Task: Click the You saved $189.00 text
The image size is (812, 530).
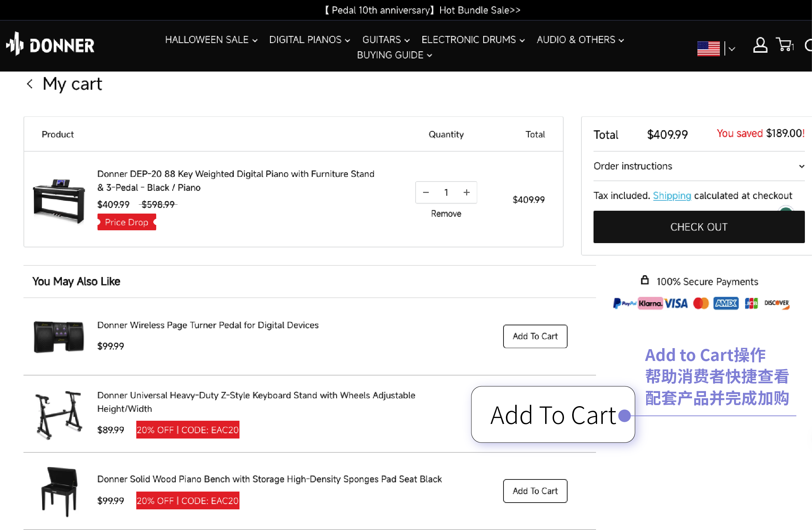Action: (x=761, y=133)
